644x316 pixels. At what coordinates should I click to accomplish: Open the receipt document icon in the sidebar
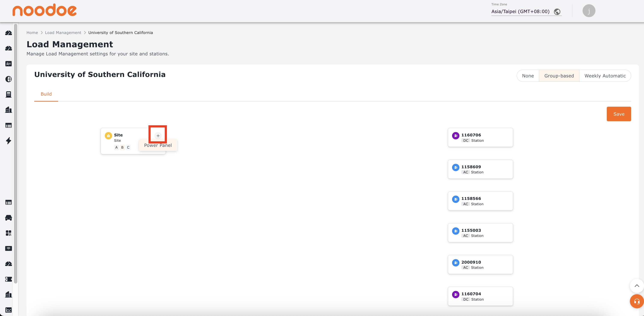click(9, 95)
